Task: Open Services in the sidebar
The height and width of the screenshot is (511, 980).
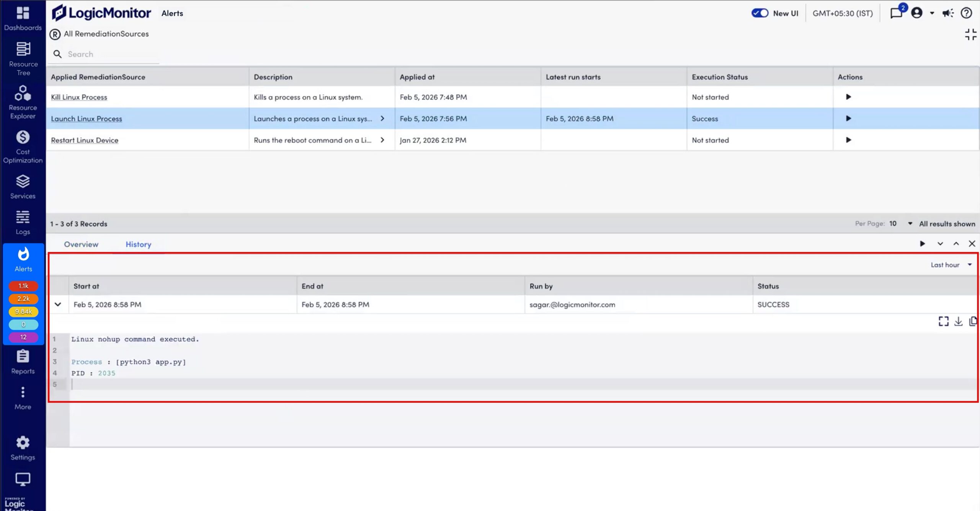Action: click(23, 187)
